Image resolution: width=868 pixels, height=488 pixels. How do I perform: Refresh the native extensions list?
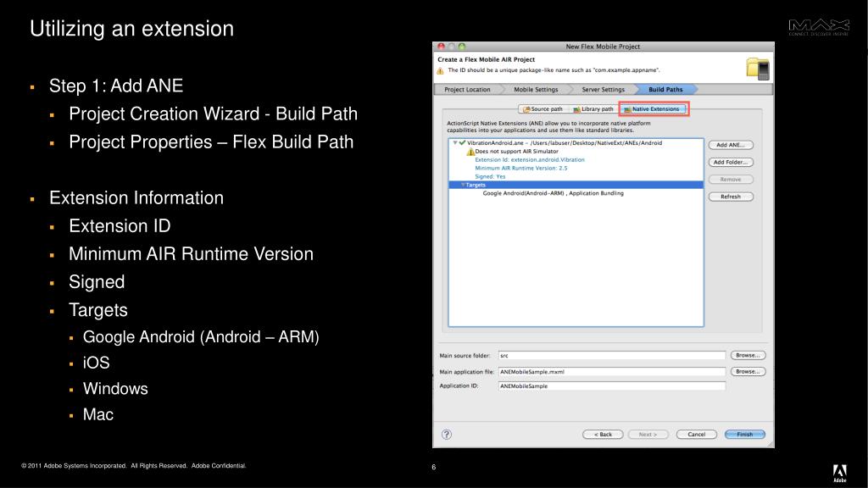[731, 197]
